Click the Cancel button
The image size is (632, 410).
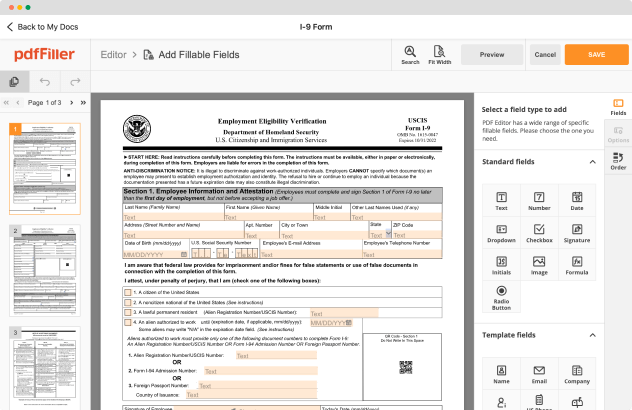[545, 54]
